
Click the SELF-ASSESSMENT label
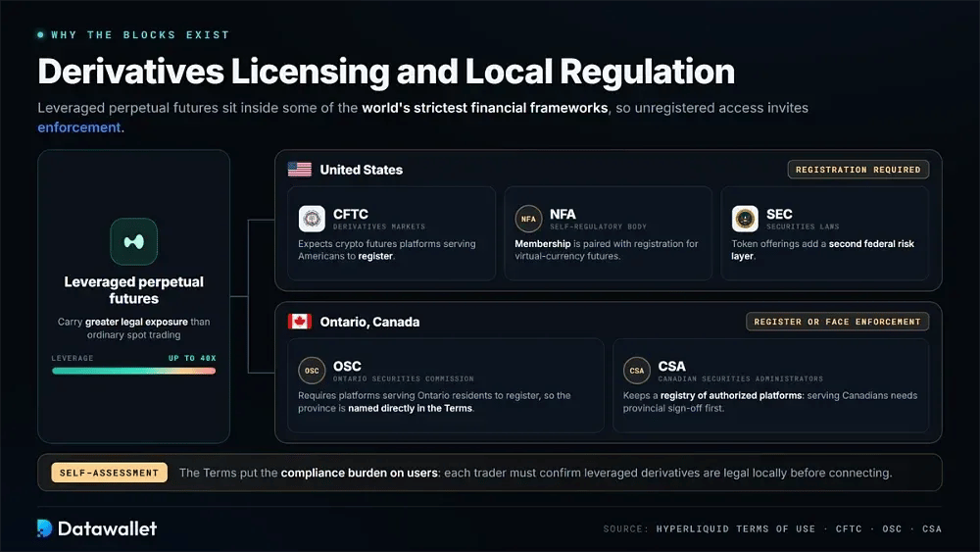click(x=110, y=473)
